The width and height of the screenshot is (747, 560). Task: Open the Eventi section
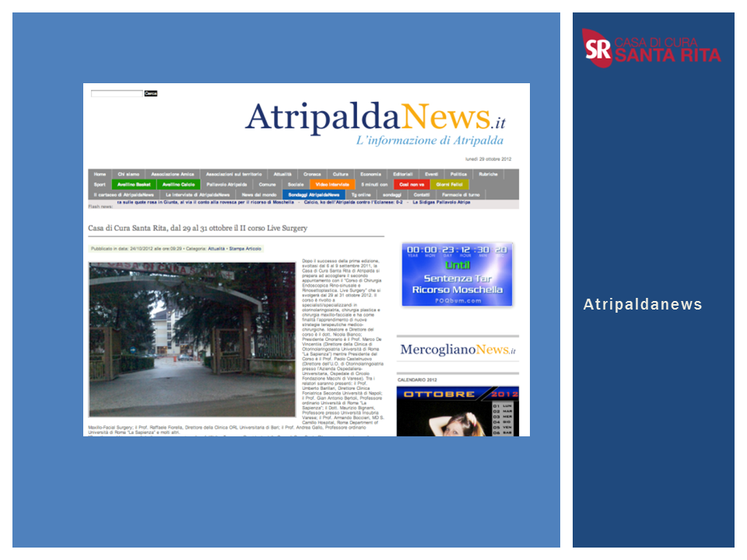pos(432,174)
